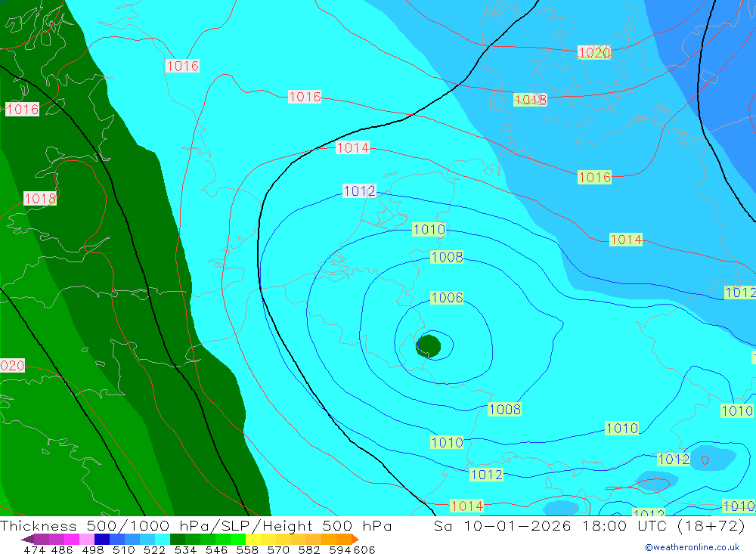
Task: Click the 582 legend scale value
Action: (309, 549)
